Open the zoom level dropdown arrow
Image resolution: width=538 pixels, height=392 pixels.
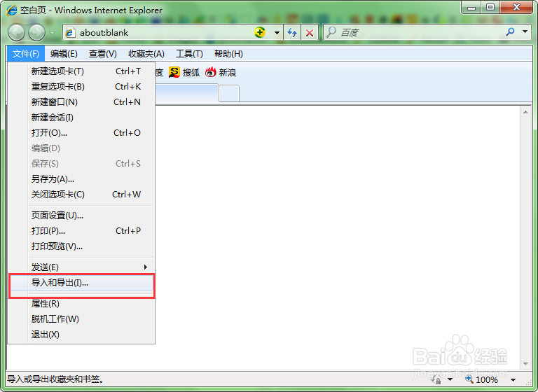(x=513, y=379)
